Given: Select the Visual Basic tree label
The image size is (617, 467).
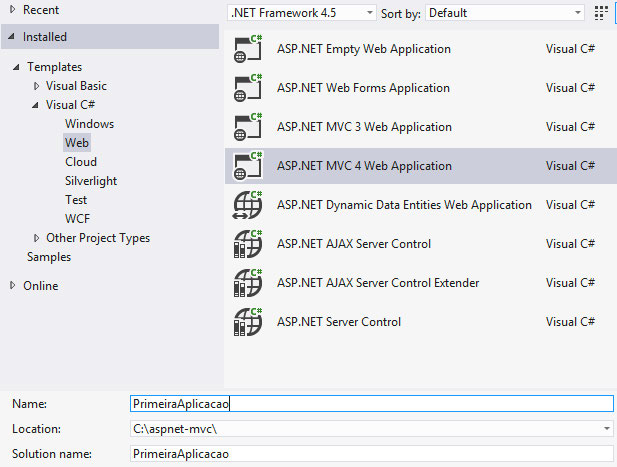Looking at the screenshot, I should (76, 86).
